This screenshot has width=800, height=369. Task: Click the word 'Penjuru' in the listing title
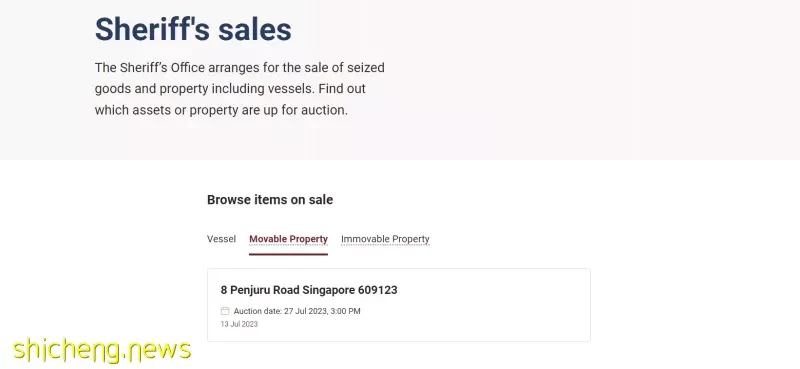[250, 290]
